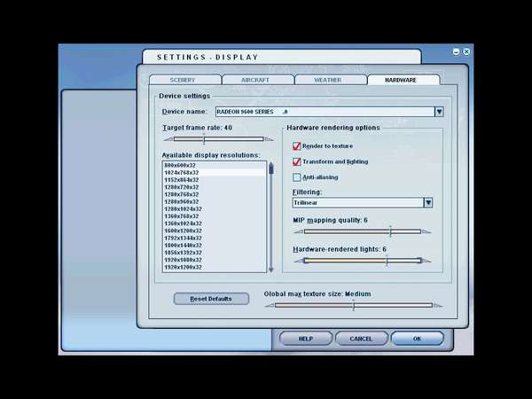Viewport: 532px width, 399px height.
Task: Select resolution 1920x1200x32
Action: click(x=215, y=268)
